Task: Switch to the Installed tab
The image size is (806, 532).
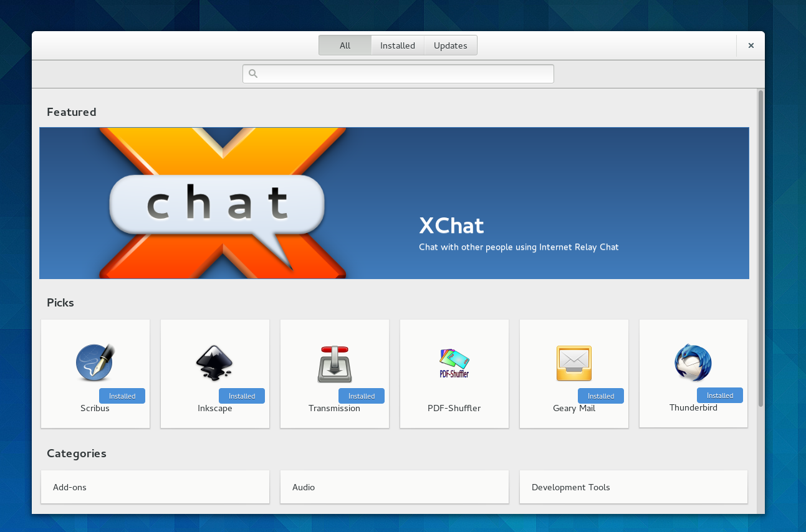Action: [x=398, y=45]
